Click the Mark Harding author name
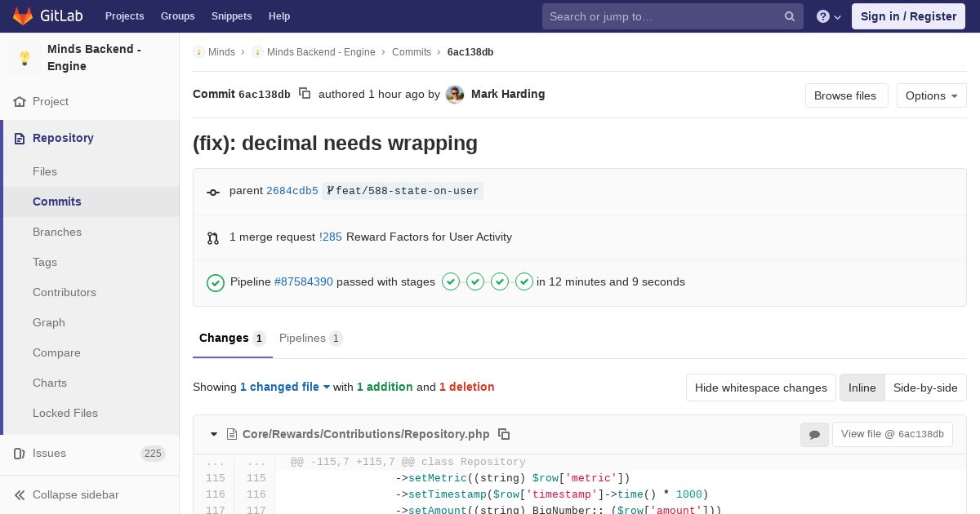Viewport: 980px width, 514px height. (508, 94)
